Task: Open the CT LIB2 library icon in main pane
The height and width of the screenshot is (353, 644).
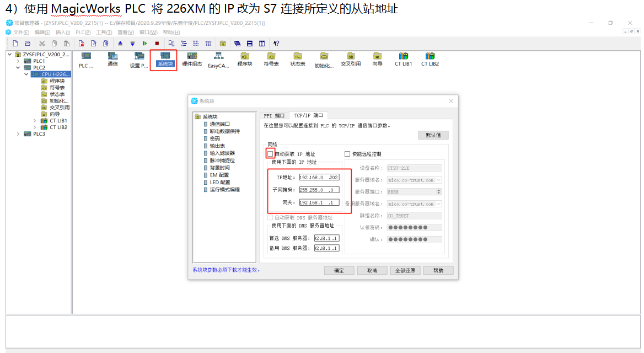Action: coord(430,59)
